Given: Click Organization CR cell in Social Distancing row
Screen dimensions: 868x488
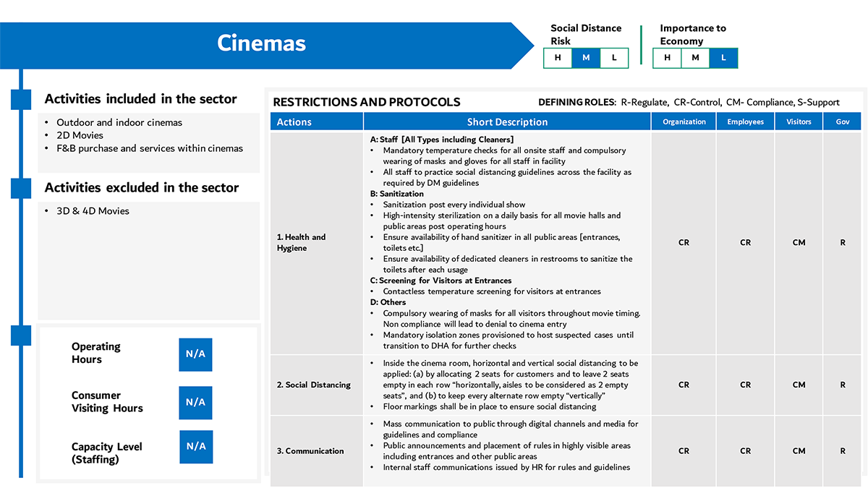Looking at the screenshot, I should coord(684,385).
